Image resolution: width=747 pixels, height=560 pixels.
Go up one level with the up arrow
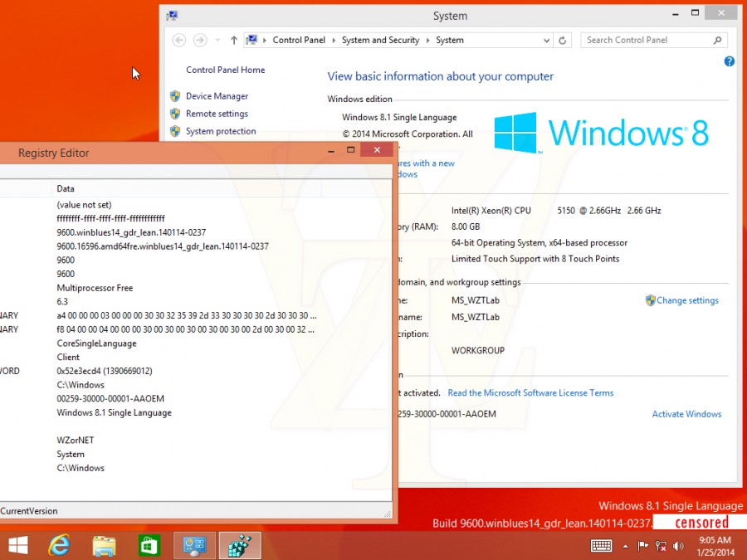(x=234, y=40)
